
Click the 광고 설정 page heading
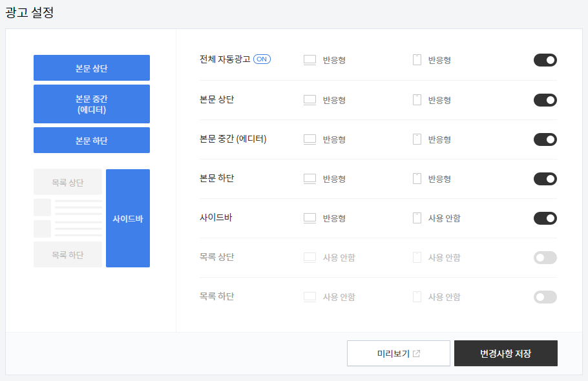[29, 12]
